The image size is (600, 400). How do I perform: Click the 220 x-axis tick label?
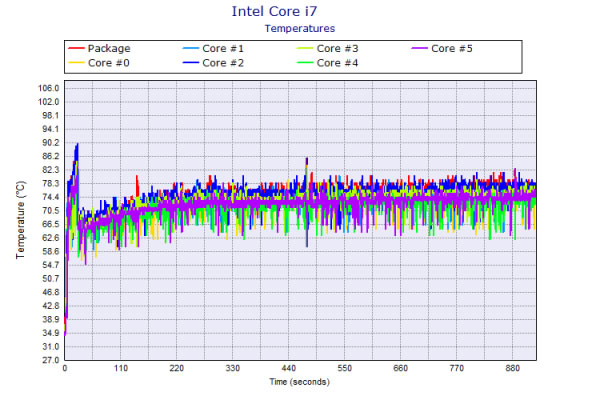tap(176, 368)
